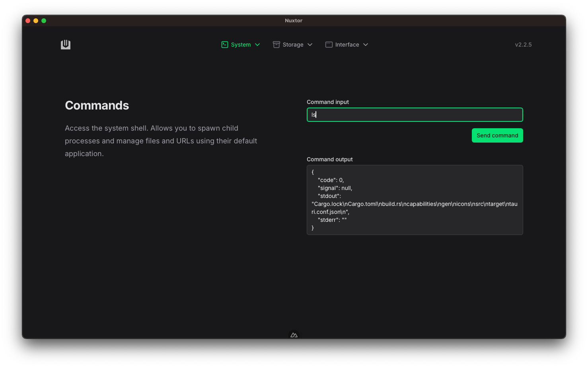Open the System menu label
588x368 pixels.
pos(241,45)
